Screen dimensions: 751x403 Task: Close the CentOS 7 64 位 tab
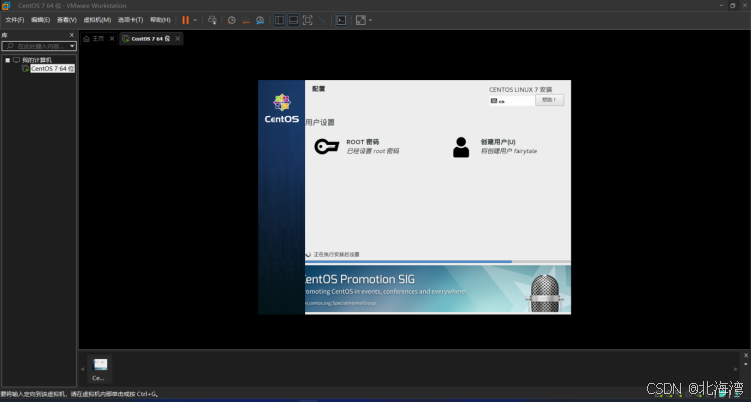point(178,39)
